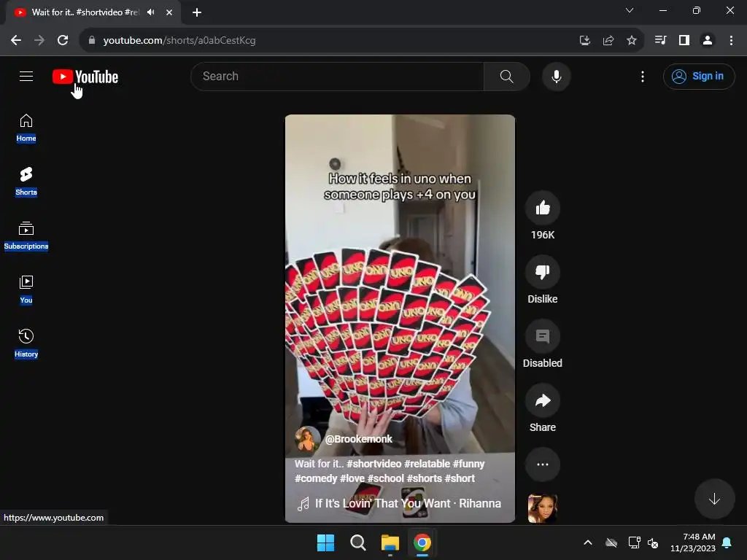This screenshot has width=747, height=560.
Task: Open @Brookemonk channel name
Action: (359, 439)
